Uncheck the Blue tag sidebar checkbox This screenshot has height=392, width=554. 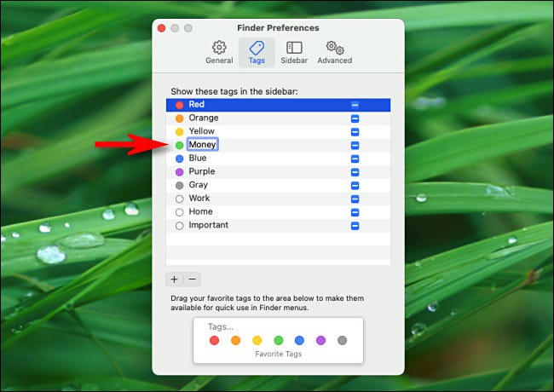pos(355,159)
